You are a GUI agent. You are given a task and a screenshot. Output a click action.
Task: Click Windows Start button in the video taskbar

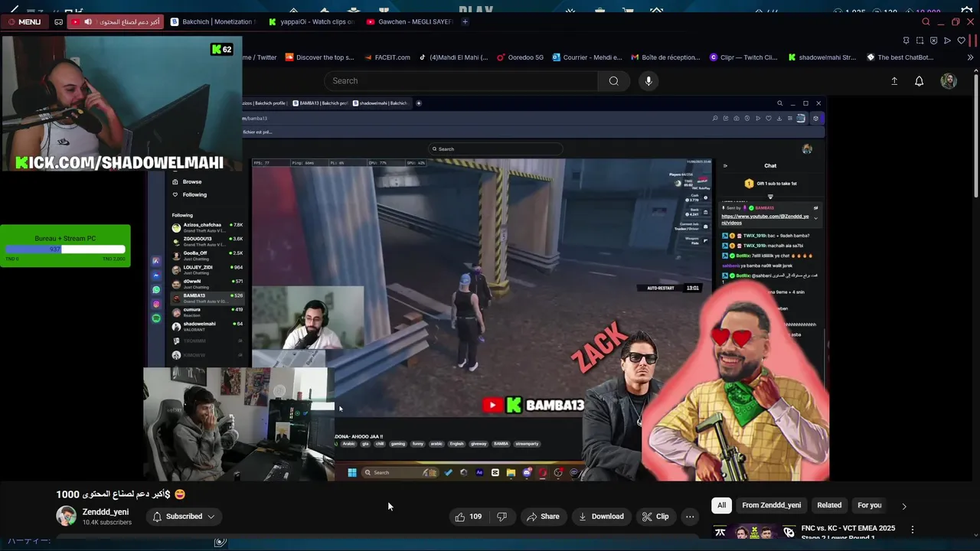pos(352,473)
